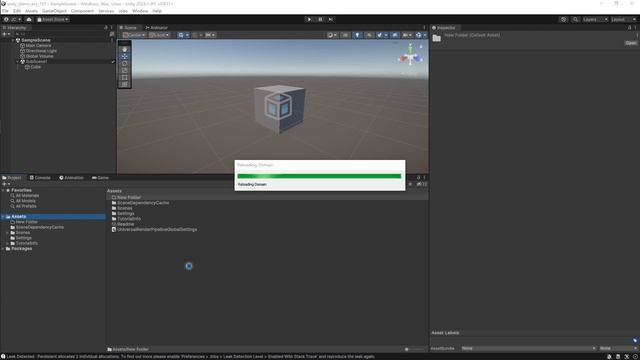Open the File menu
The width and height of the screenshot is (640, 360).
[5, 11]
